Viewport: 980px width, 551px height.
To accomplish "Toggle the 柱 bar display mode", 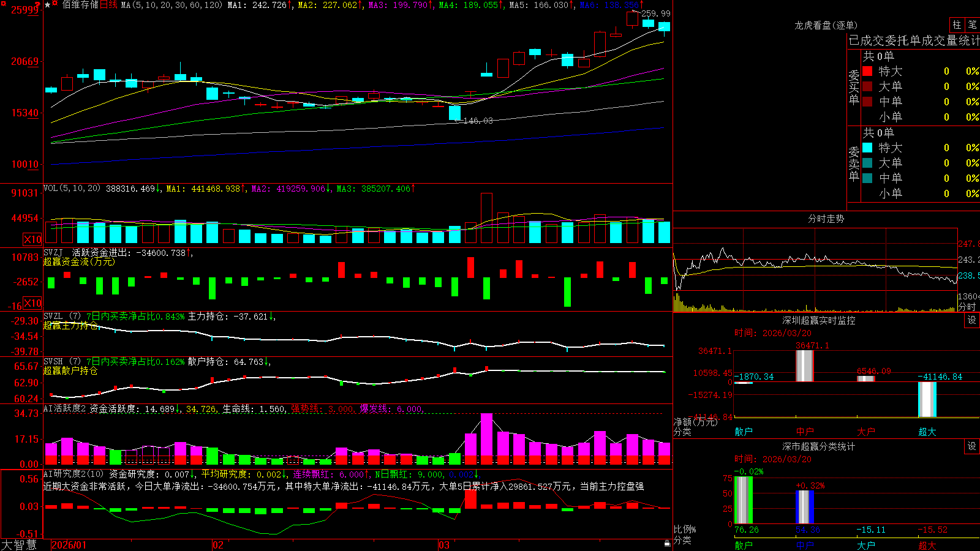I will click(x=957, y=25).
